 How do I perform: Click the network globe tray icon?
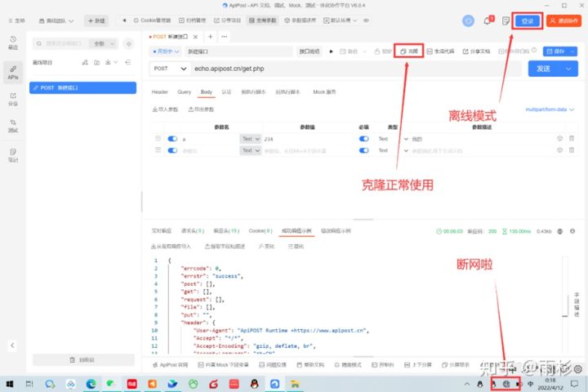pyautogui.click(x=506, y=384)
